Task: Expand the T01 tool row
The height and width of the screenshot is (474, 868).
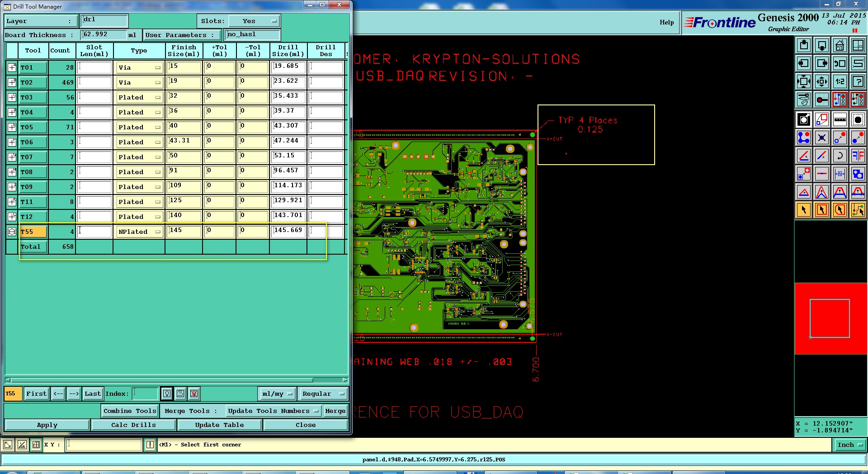Action: 12,67
